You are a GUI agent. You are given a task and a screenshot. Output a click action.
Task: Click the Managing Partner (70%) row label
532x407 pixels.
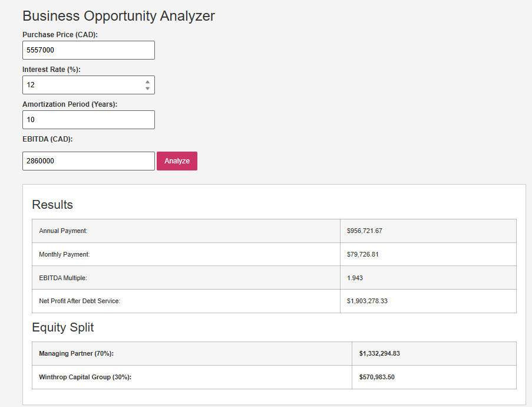coord(76,353)
